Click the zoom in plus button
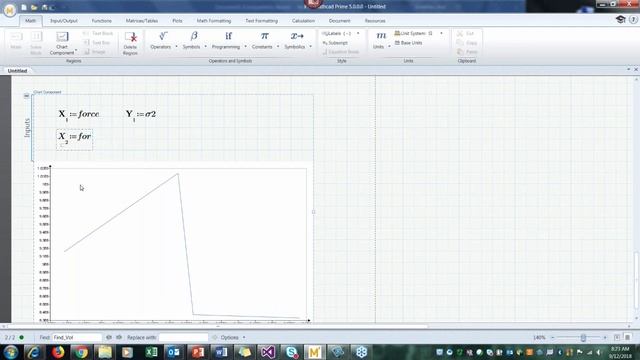 click(605, 338)
